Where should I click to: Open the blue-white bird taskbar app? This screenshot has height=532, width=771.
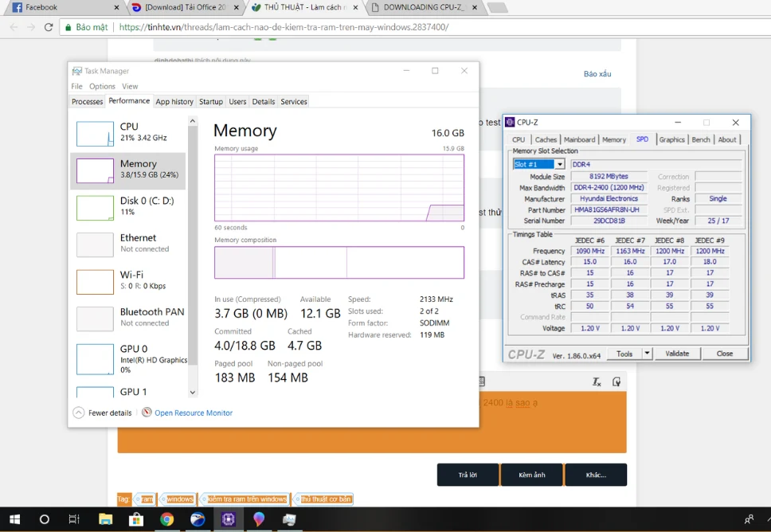pos(198,519)
